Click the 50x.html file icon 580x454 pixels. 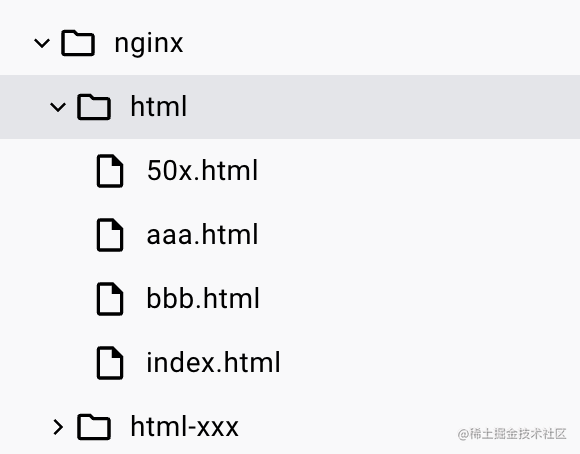(x=110, y=171)
